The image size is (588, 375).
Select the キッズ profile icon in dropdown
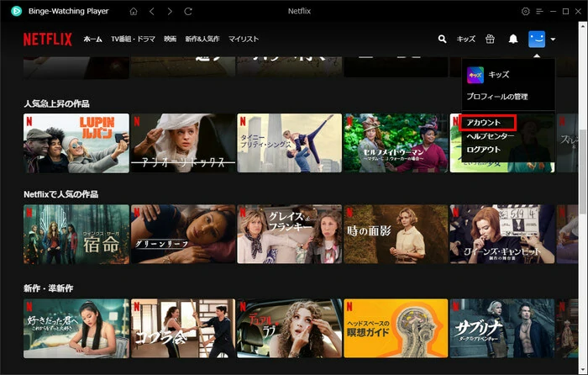(475, 75)
